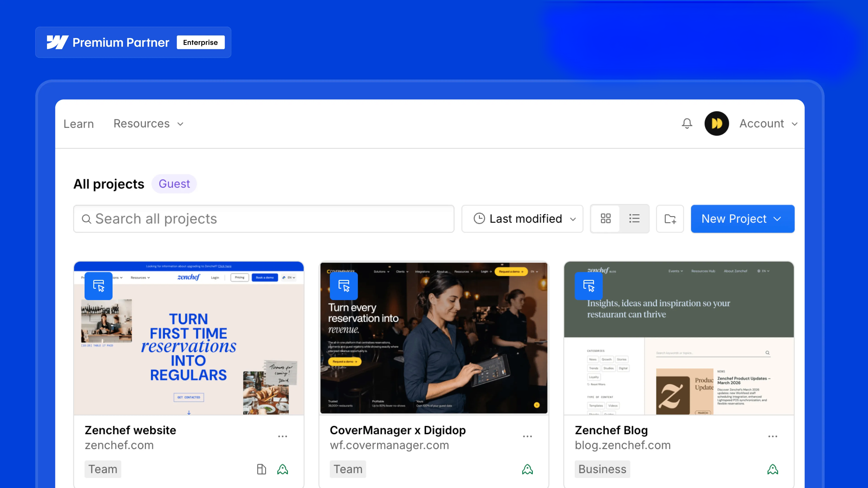868x488 pixels.
Task: Open the Last modified sort dropdown
Action: pyautogui.click(x=522, y=218)
